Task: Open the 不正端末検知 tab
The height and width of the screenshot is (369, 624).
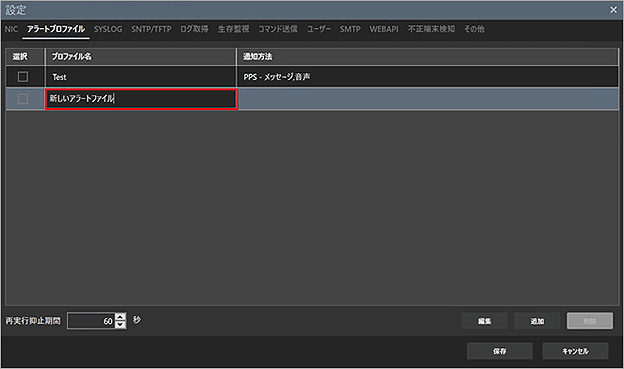Action: 431,29
